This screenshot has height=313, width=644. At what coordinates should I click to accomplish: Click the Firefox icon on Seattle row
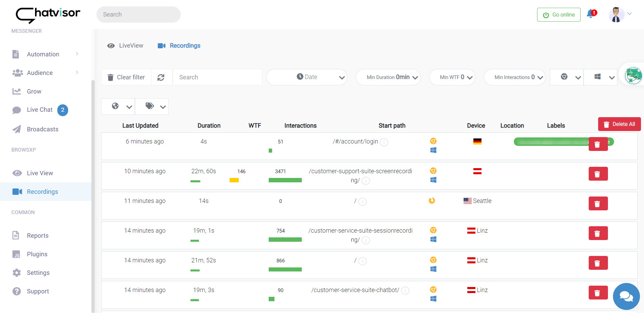[x=432, y=201]
